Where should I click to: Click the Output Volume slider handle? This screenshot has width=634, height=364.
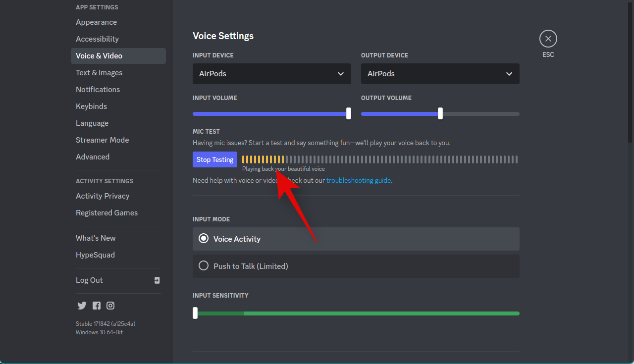pos(440,113)
